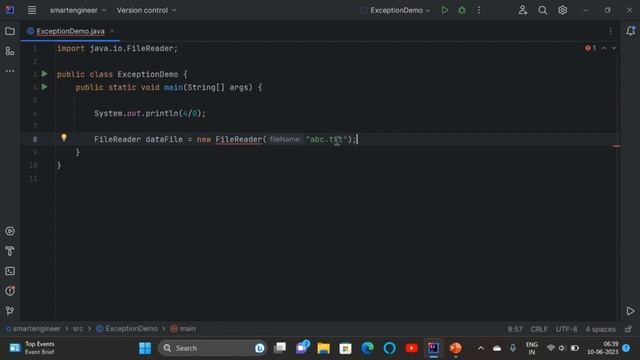The height and width of the screenshot is (360, 640).
Task: Change the UTF-8 file encoding
Action: [566, 329]
